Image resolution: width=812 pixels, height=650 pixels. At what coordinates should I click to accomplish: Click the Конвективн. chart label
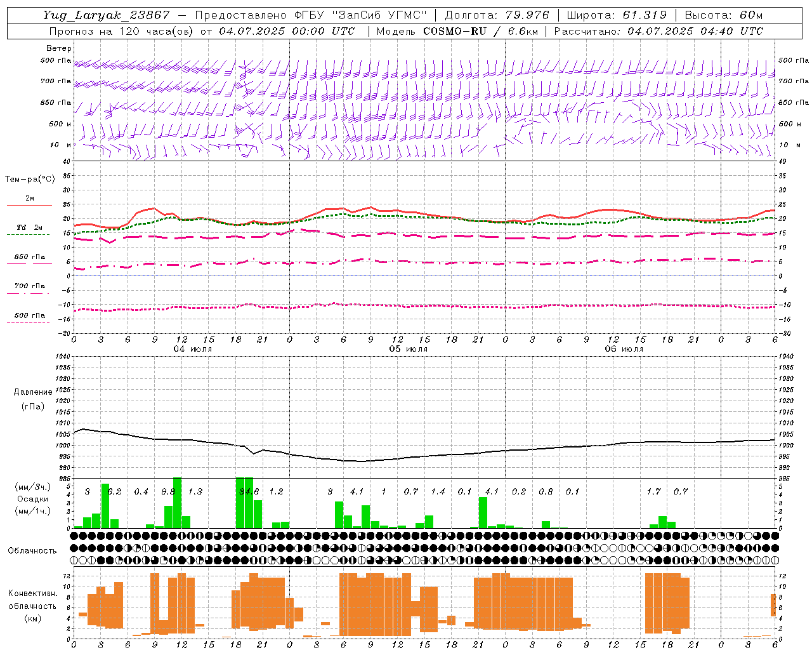tap(33, 594)
